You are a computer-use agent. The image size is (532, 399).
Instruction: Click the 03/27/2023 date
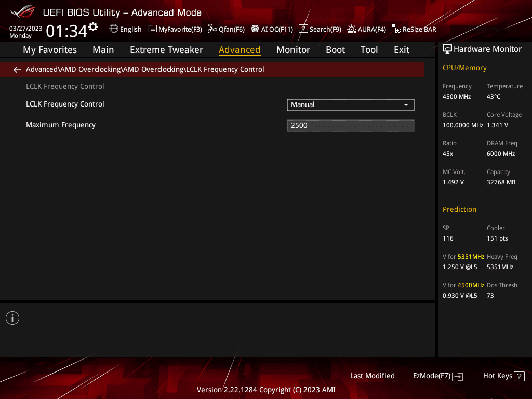coord(26,29)
